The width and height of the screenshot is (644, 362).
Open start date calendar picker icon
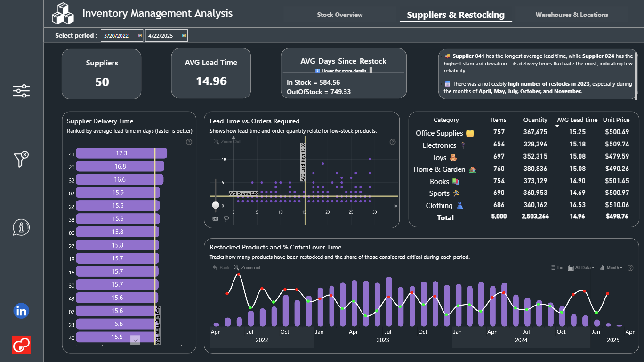click(x=140, y=35)
